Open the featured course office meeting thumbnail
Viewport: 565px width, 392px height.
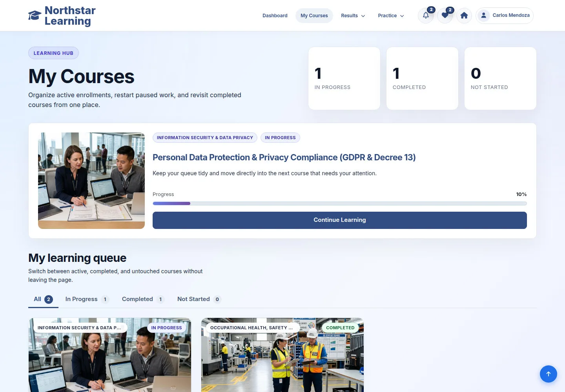pyautogui.click(x=91, y=181)
